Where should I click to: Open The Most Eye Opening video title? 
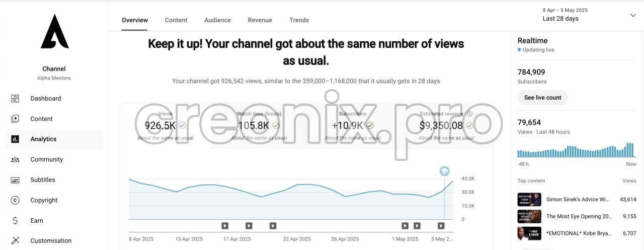tap(579, 217)
